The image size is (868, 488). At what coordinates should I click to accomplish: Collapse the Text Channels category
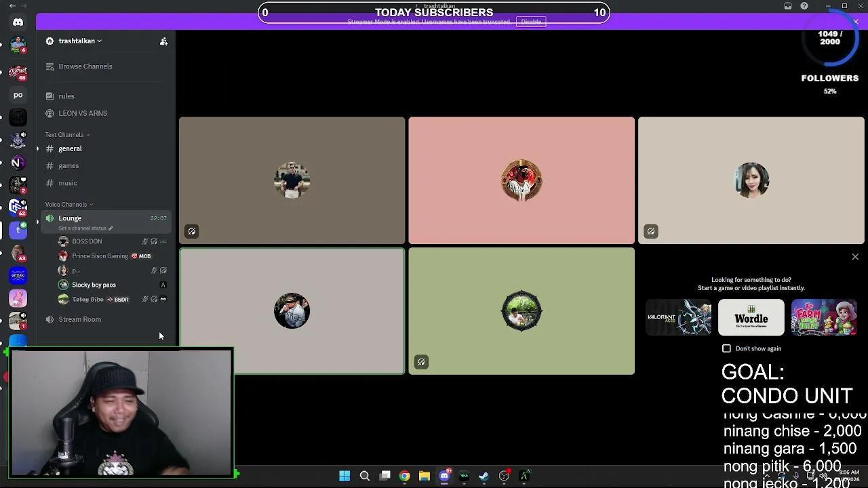point(67,135)
